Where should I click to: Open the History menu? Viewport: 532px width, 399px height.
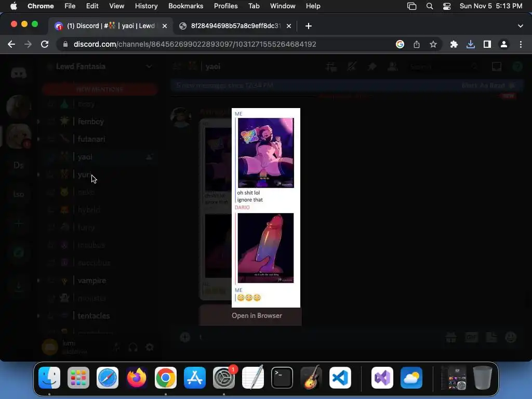(x=146, y=6)
